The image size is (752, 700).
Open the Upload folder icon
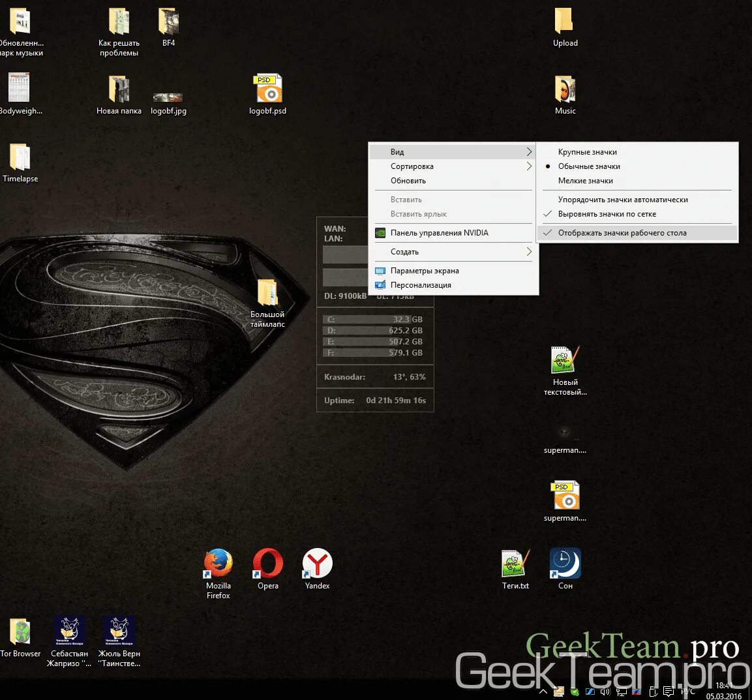[565, 27]
